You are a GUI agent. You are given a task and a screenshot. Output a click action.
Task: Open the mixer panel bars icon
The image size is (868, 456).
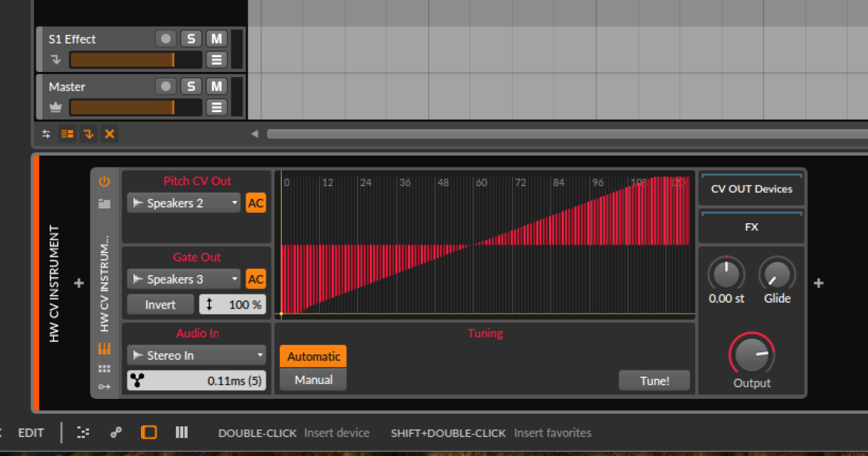click(x=182, y=433)
